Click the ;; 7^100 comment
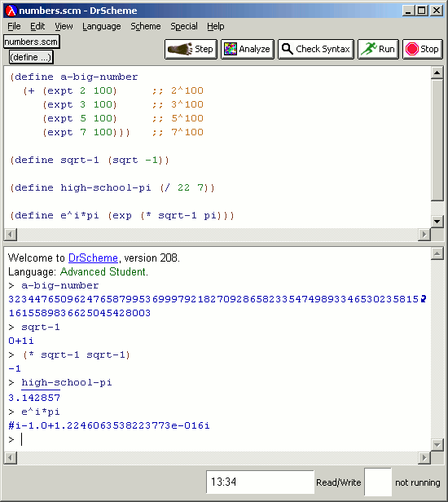 (178, 132)
